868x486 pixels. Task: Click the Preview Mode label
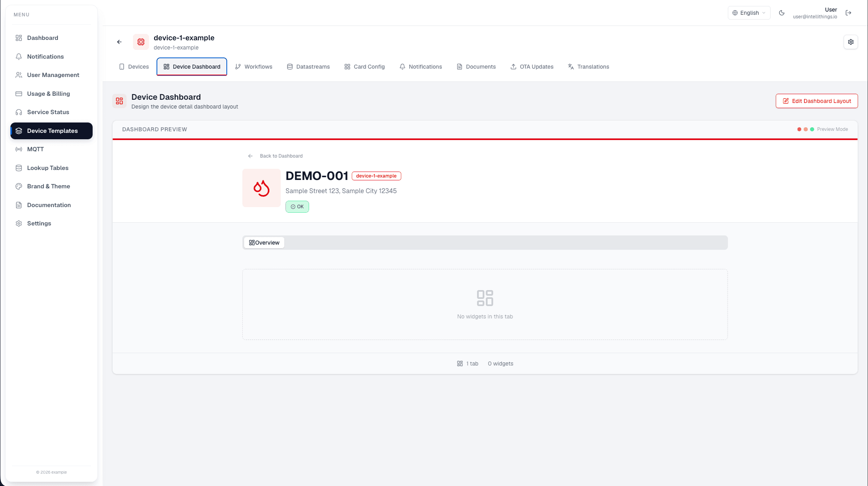click(832, 129)
